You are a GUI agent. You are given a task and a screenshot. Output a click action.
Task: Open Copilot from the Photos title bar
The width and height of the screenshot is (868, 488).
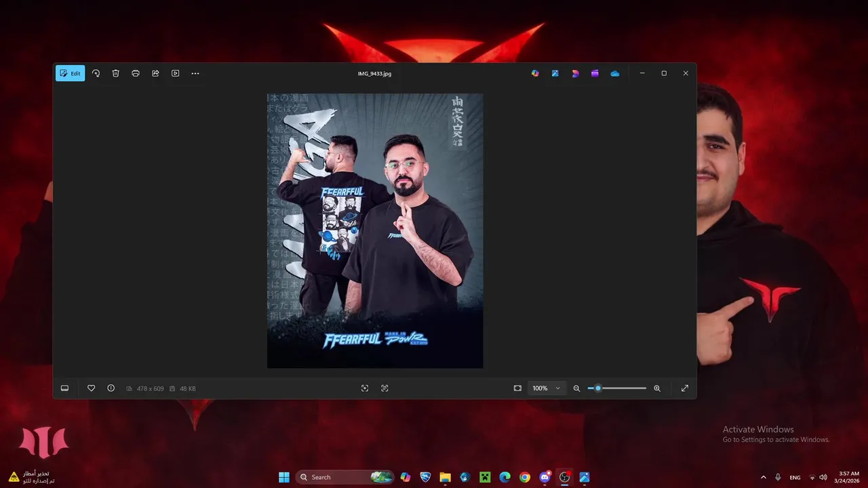tap(535, 73)
